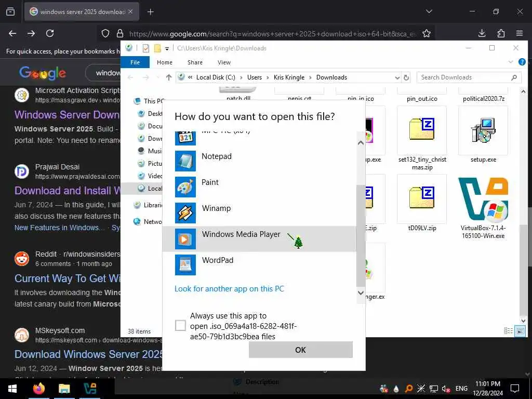The height and width of the screenshot is (399, 532).
Task: Open Firefox from taskbar
Action: (x=38, y=389)
